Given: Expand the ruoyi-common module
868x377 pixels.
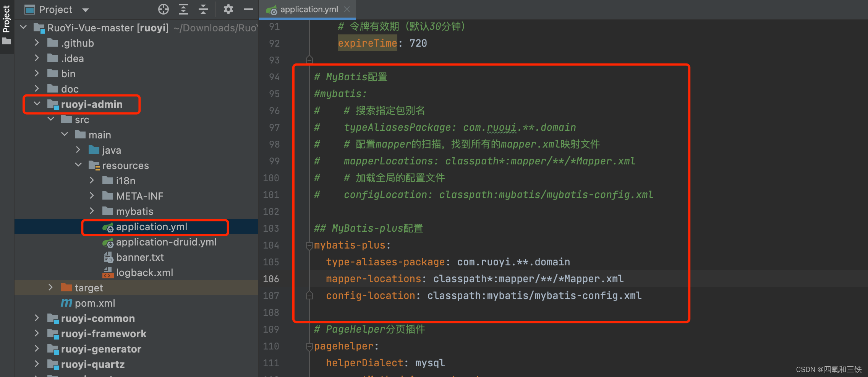Looking at the screenshot, I should coord(37,318).
